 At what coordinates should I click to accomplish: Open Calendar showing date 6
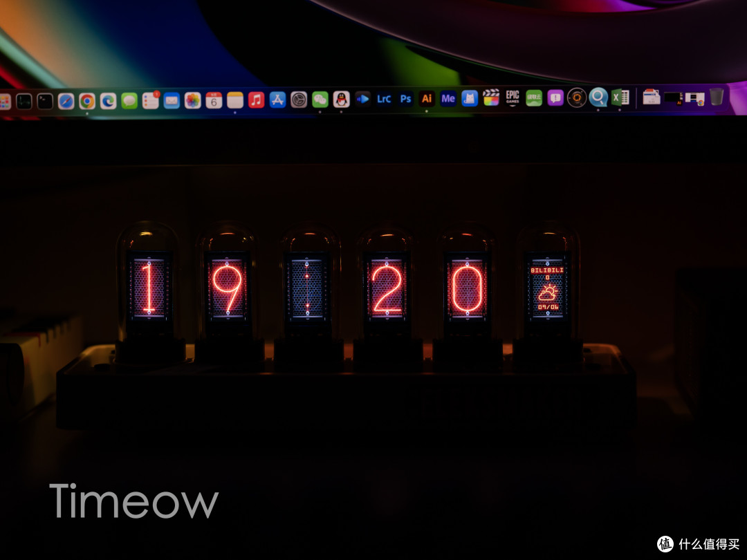coord(214,100)
